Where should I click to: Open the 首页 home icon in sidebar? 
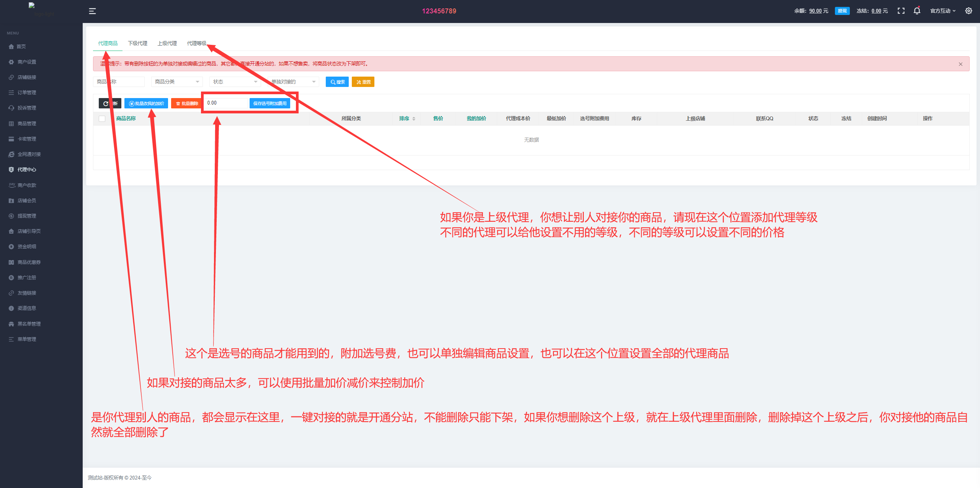[11, 46]
